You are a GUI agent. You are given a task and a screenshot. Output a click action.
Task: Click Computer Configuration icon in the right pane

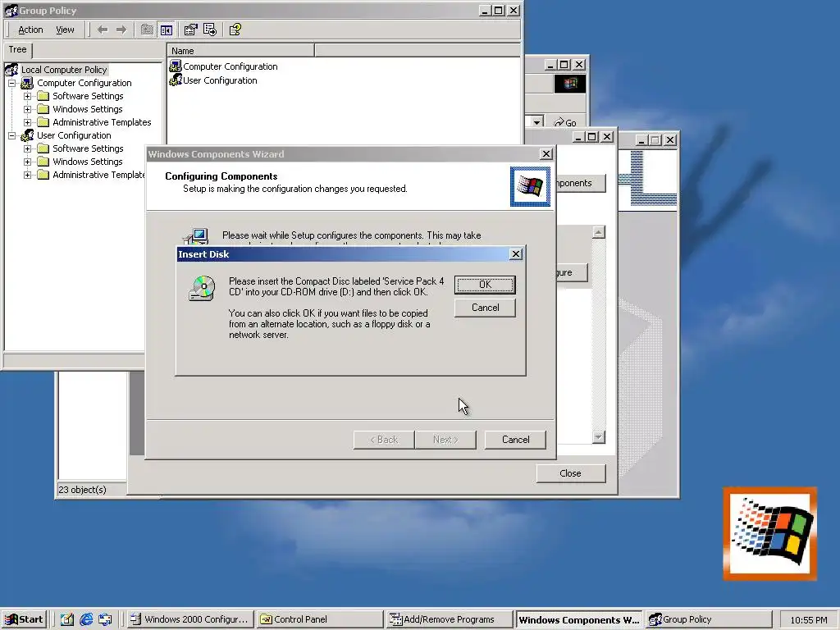176,66
